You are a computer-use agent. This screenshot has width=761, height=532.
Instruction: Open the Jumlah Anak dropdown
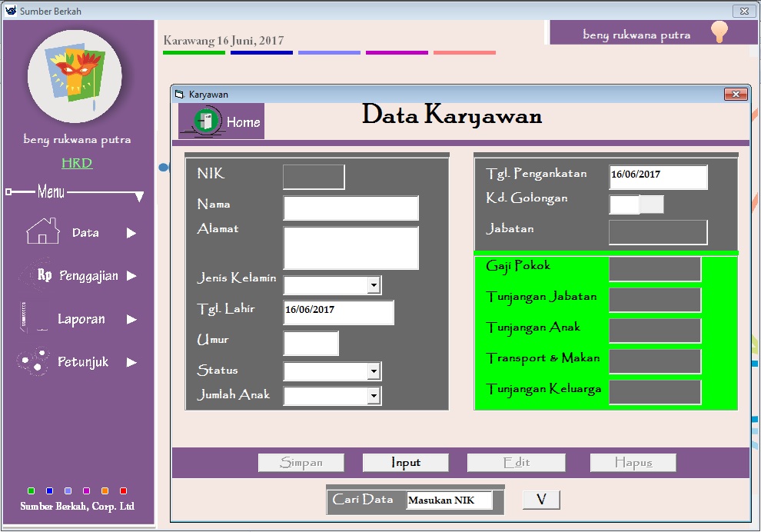tap(374, 396)
